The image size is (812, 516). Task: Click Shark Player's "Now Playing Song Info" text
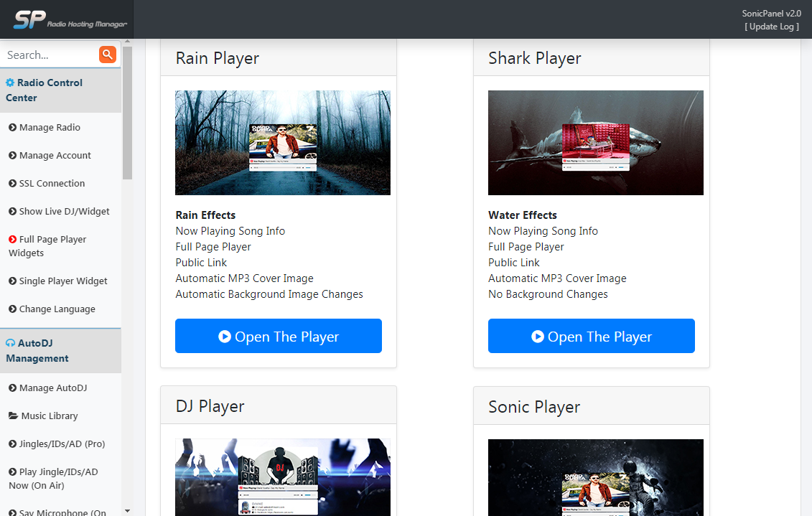(x=543, y=231)
